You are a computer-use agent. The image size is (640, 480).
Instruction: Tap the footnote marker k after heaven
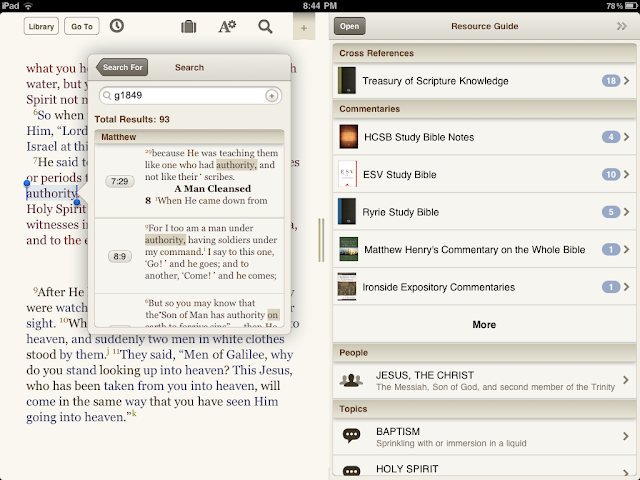[134, 414]
